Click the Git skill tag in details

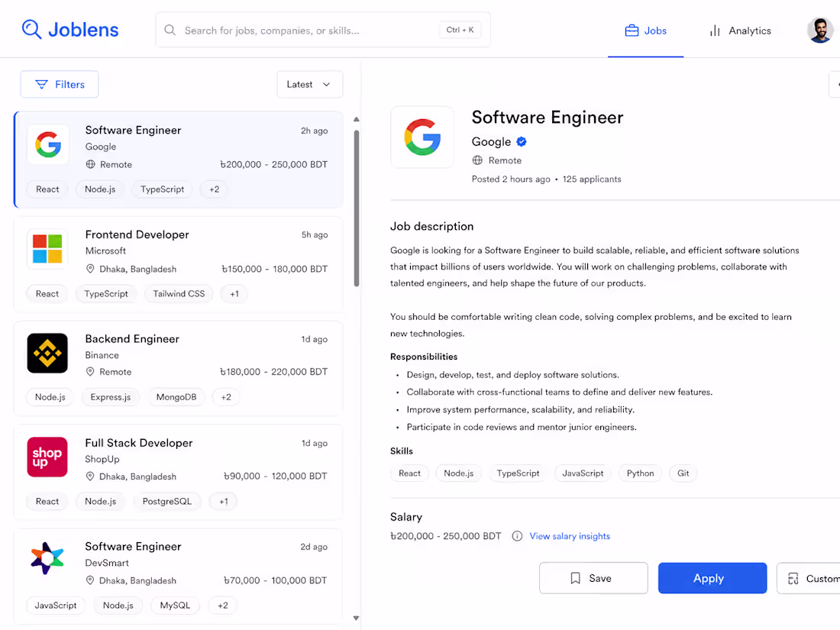tap(683, 473)
